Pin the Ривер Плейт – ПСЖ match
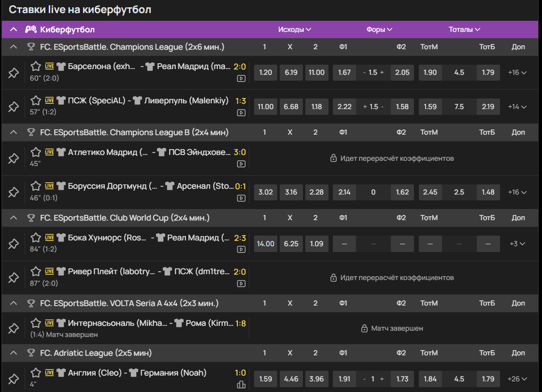 click(14, 278)
